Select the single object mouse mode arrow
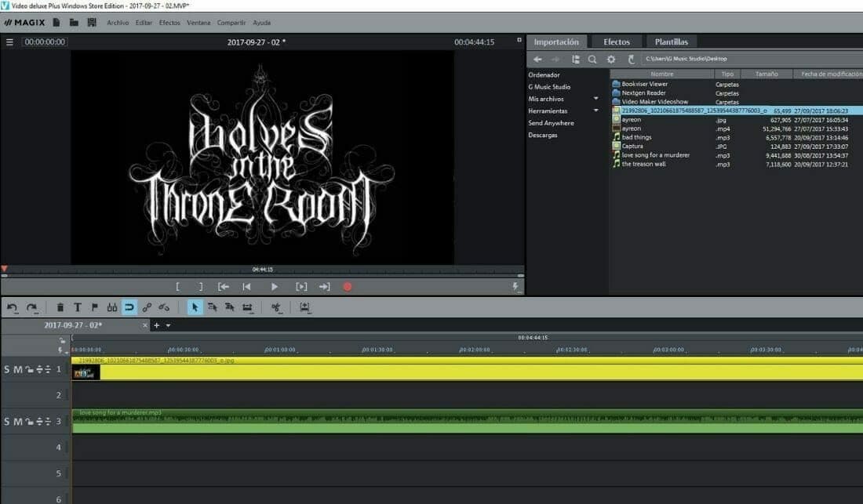863x504 pixels. pyautogui.click(x=195, y=308)
